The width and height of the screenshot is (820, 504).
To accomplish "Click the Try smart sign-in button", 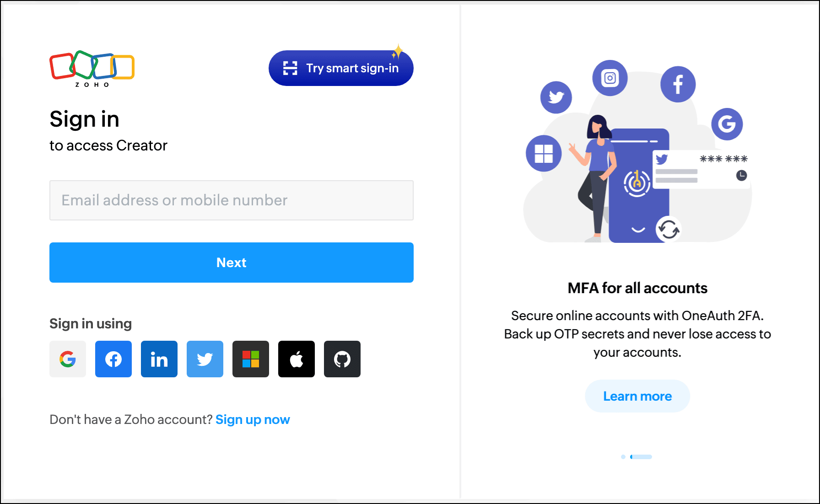I will coord(341,68).
